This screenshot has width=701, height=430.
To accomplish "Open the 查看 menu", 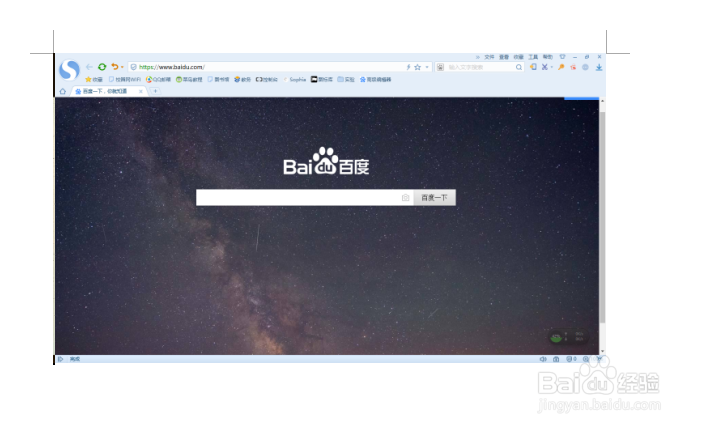I will [504, 57].
